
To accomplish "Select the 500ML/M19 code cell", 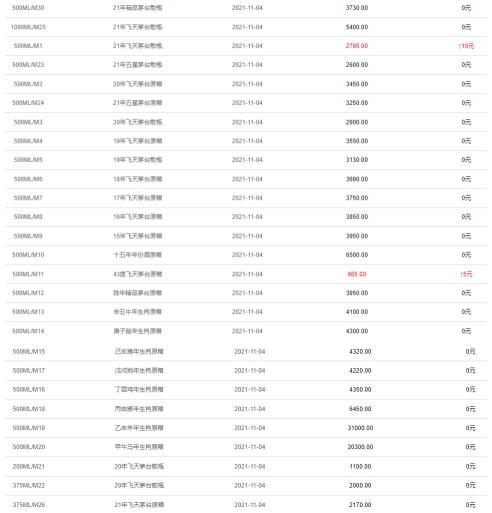I will [x=29, y=428].
